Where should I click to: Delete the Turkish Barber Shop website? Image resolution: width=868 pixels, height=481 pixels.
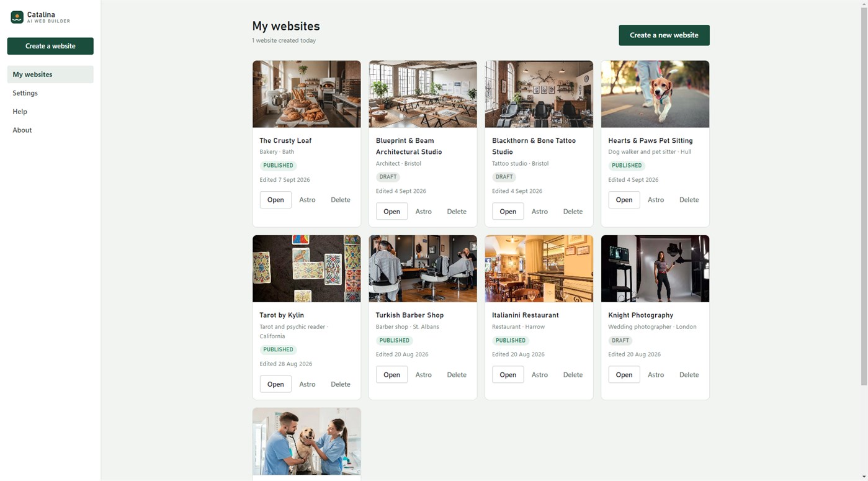point(457,375)
